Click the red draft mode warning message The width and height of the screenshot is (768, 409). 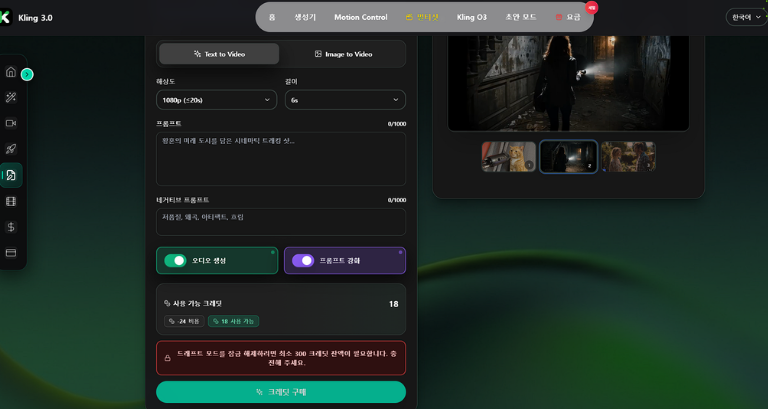coord(281,358)
